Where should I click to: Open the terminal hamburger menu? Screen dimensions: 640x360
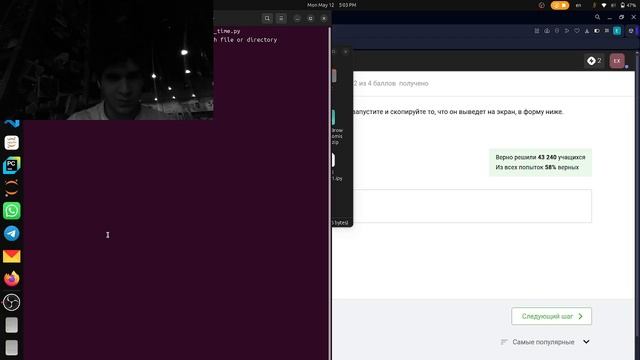281,18
